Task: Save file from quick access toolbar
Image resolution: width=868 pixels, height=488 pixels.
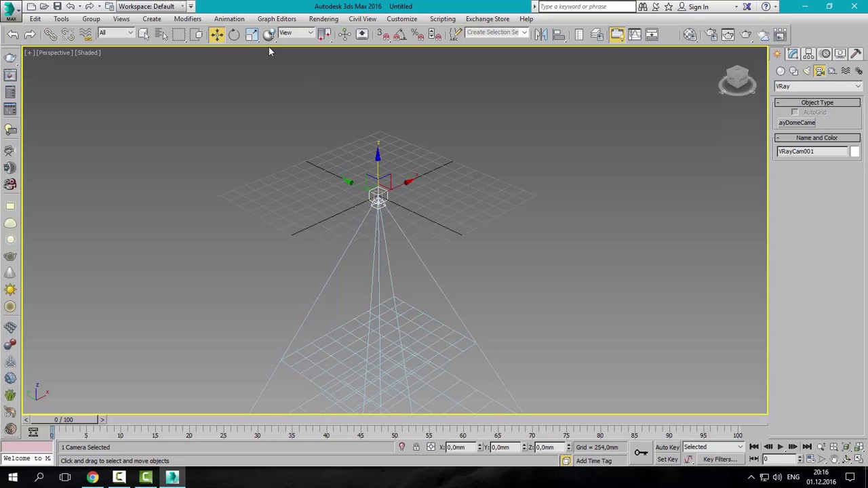Action: (57, 6)
